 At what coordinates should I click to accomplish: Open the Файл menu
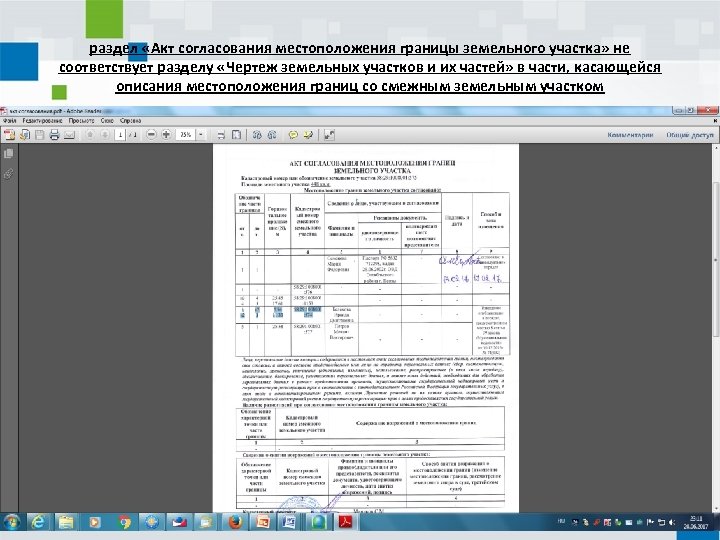(x=10, y=121)
